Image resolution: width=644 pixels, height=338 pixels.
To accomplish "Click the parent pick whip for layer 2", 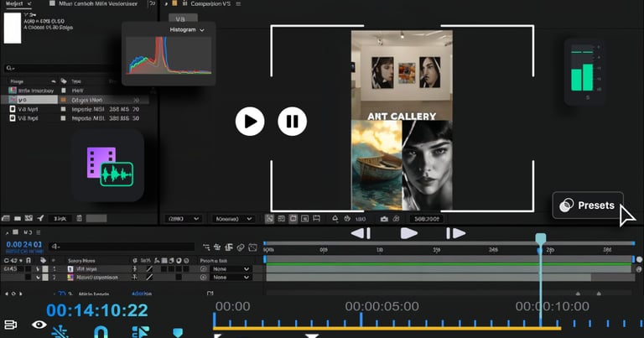I will (x=203, y=278).
